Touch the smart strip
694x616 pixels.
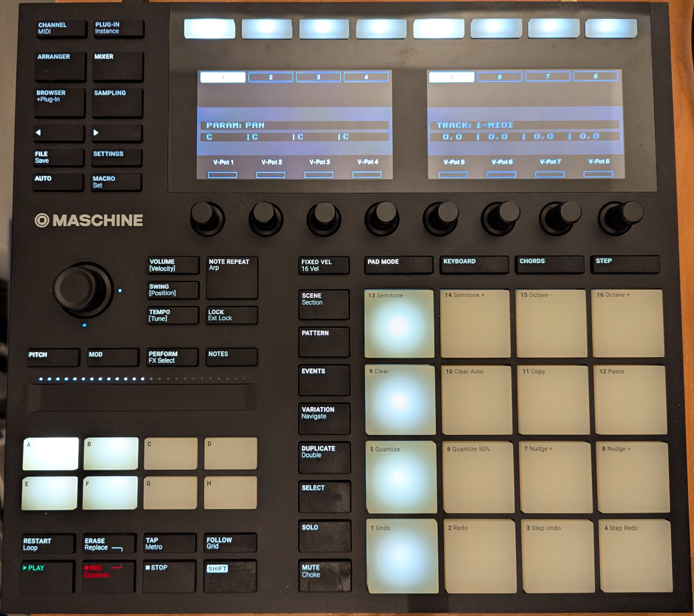coord(141,399)
